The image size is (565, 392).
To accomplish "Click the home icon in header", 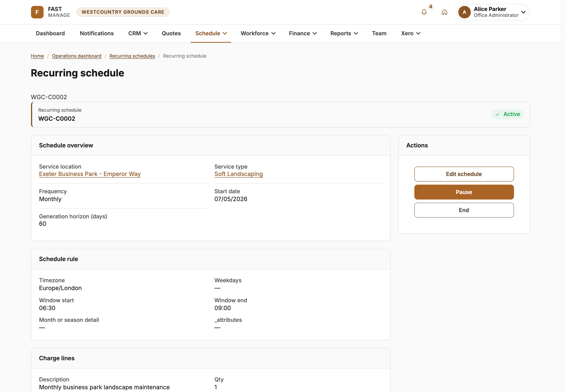I will pyautogui.click(x=444, y=12).
